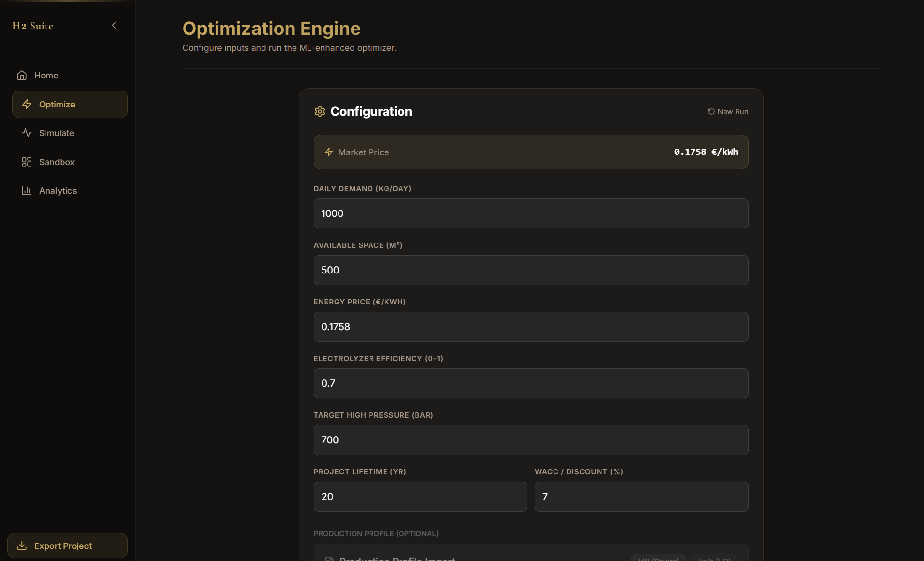Image resolution: width=924 pixels, height=561 pixels.
Task: Click the Available Space (m²) label
Action: coord(358,245)
